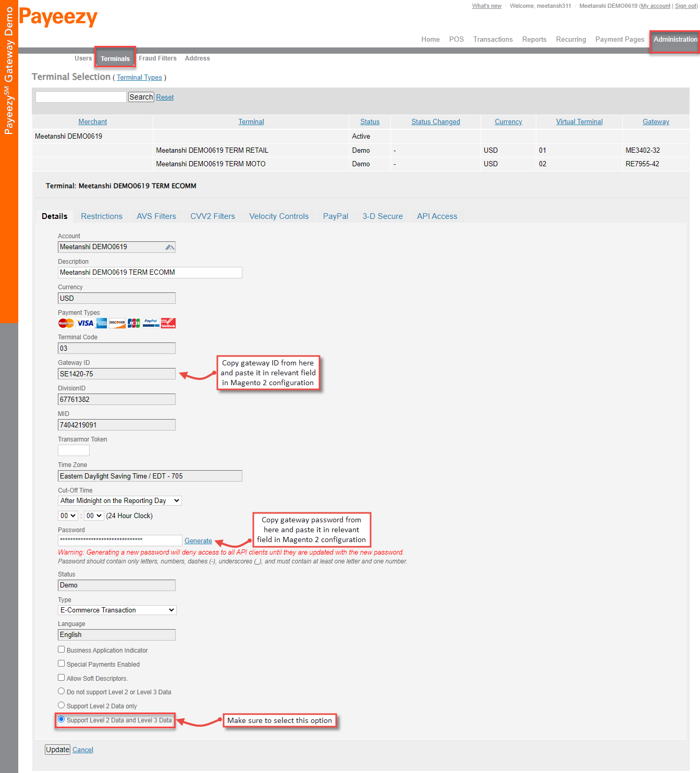
Task: Click the VISA payment type icon
Action: click(85, 323)
